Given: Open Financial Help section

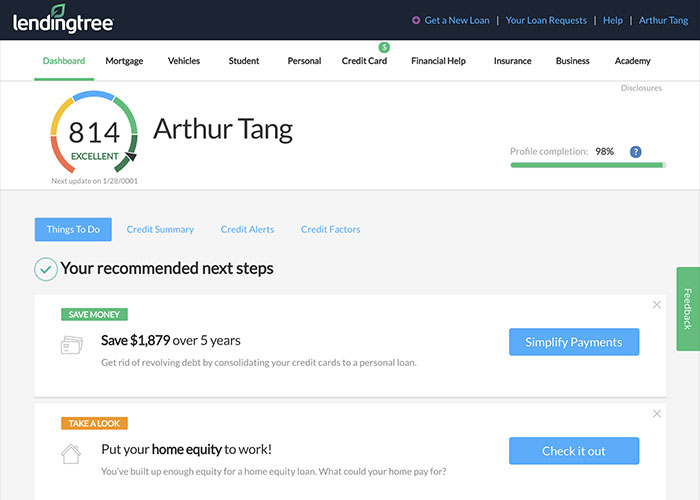Looking at the screenshot, I should 438,61.
